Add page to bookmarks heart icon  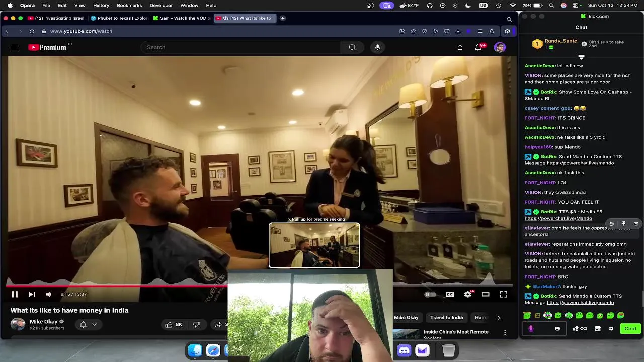pyautogui.click(x=447, y=31)
